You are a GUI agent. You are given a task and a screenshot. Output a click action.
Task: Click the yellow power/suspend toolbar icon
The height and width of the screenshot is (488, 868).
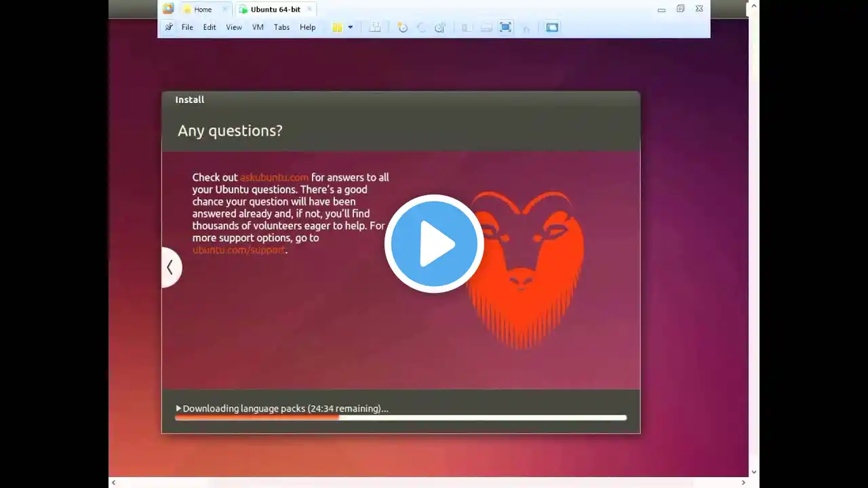(337, 27)
